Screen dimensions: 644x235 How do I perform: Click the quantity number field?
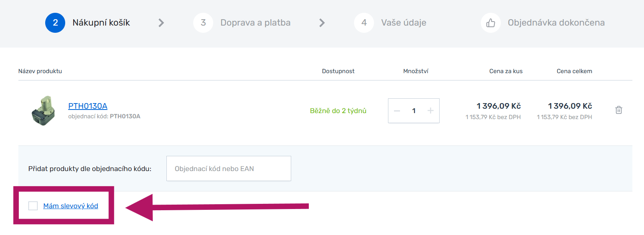(x=414, y=111)
